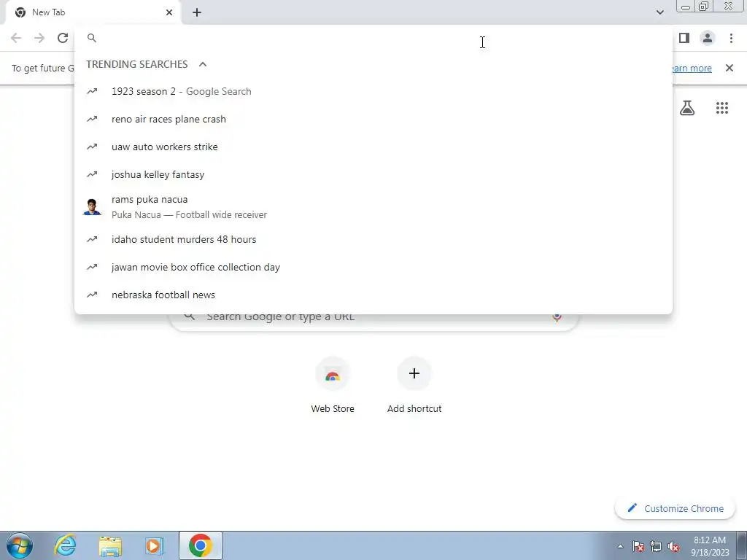Select suggestion uaw auto workers strike

click(x=373, y=147)
